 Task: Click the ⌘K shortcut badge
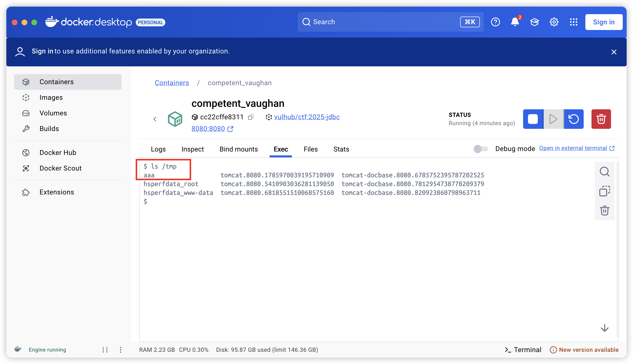click(470, 22)
